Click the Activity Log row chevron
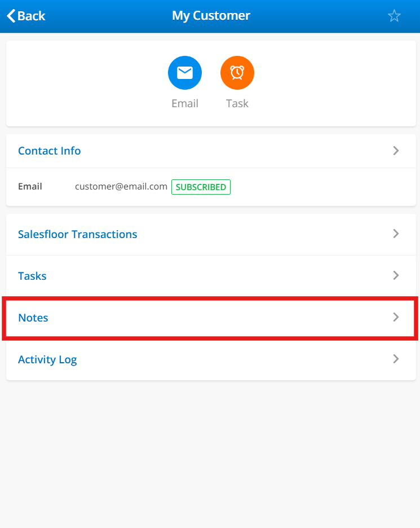The width and height of the screenshot is (420, 528). point(396,359)
